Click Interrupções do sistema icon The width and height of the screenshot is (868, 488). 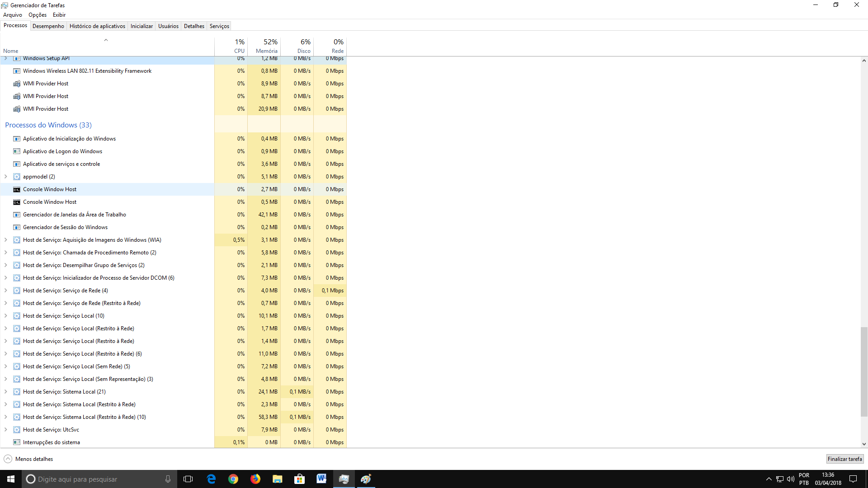coord(17,442)
